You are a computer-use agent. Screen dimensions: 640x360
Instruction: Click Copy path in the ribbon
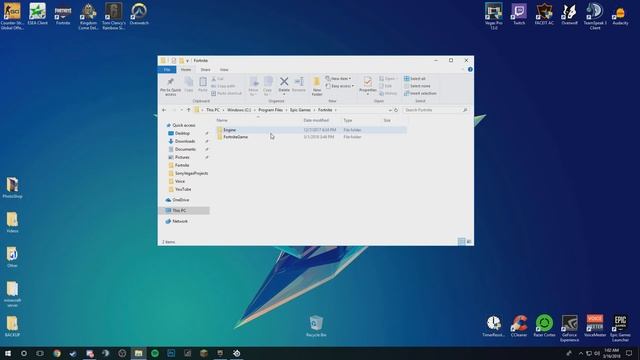pos(223,86)
